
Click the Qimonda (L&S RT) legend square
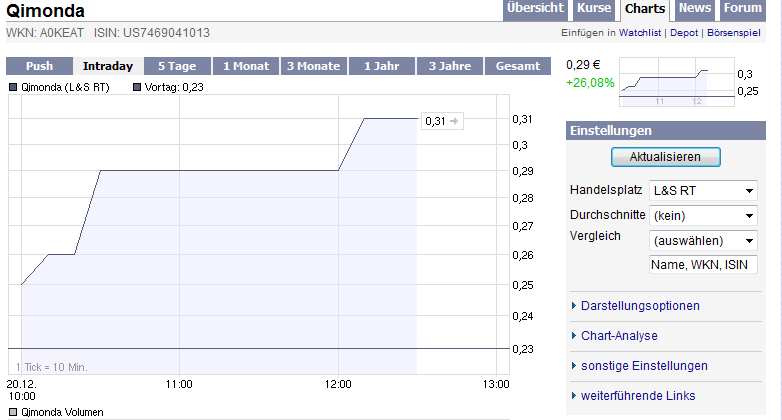point(13,87)
